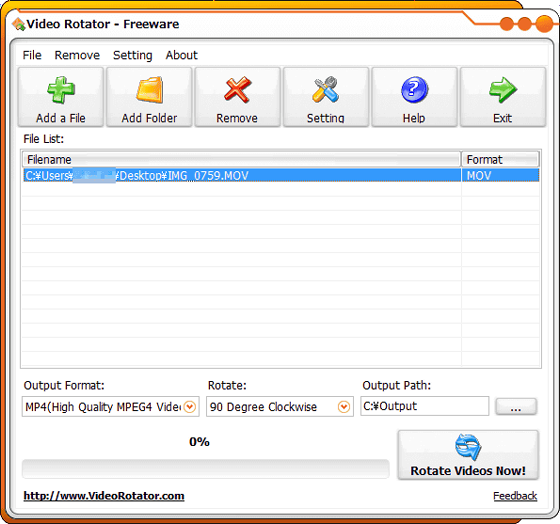Open the About menu
Viewport: 560px width, 524px height.
pyautogui.click(x=181, y=55)
